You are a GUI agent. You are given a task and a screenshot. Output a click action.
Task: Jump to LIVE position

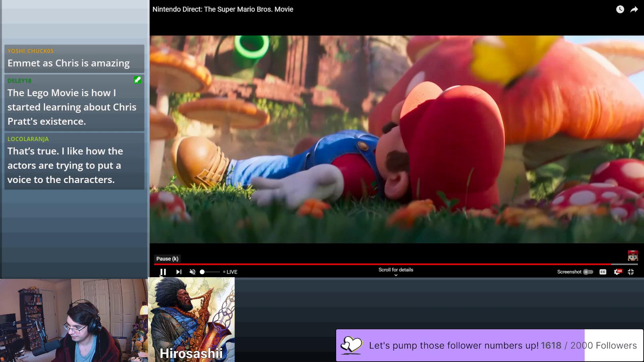[231, 272]
